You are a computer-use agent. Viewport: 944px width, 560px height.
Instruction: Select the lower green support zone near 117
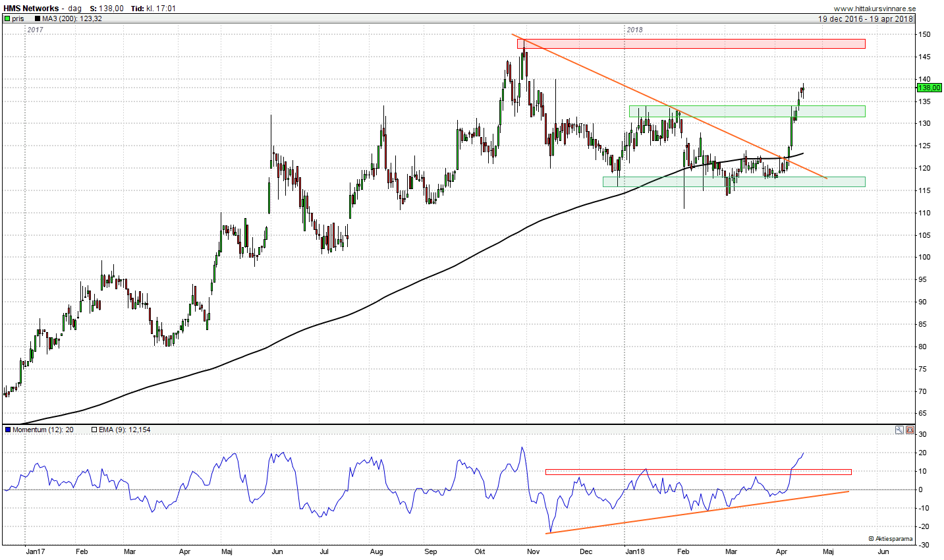(x=733, y=182)
